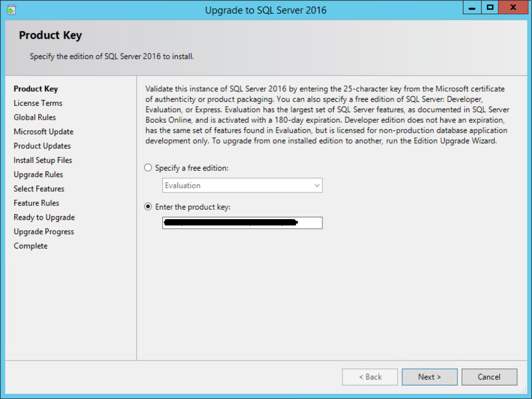Click the Upgrade Progress step
Image resolution: width=532 pixels, height=399 pixels.
tap(44, 232)
